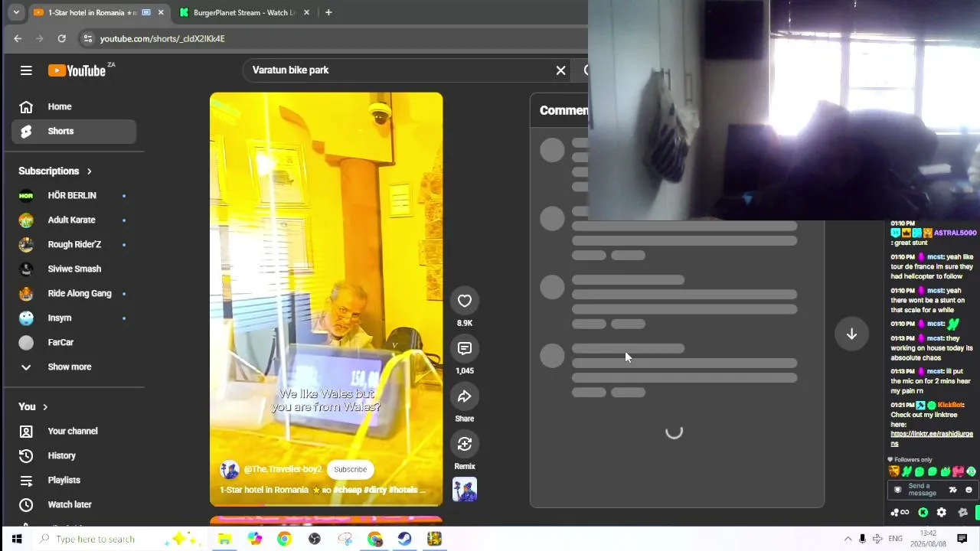Select the youtube.com/shorts URL in address bar
The image size is (980, 551).
(x=162, y=38)
